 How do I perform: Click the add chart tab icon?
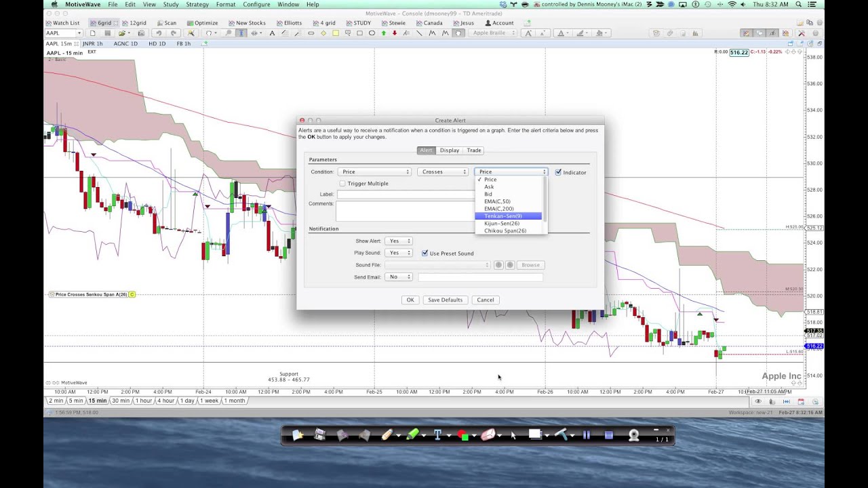pyautogui.click(x=205, y=43)
